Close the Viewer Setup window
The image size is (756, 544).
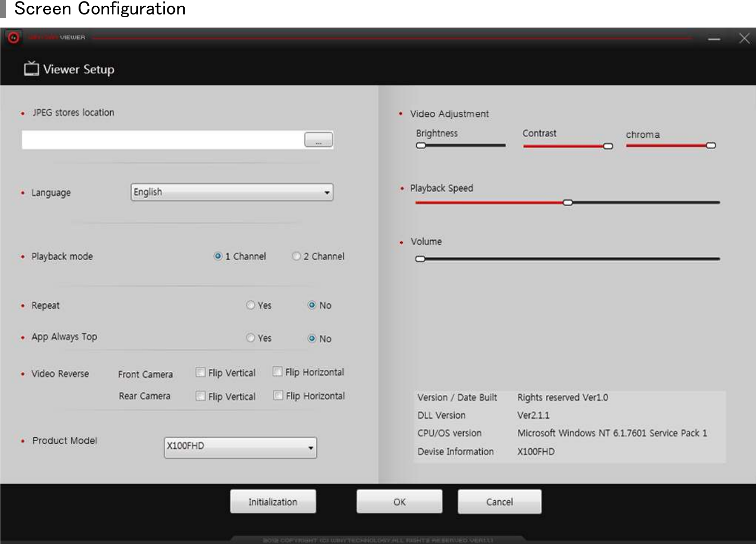point(745,38)
